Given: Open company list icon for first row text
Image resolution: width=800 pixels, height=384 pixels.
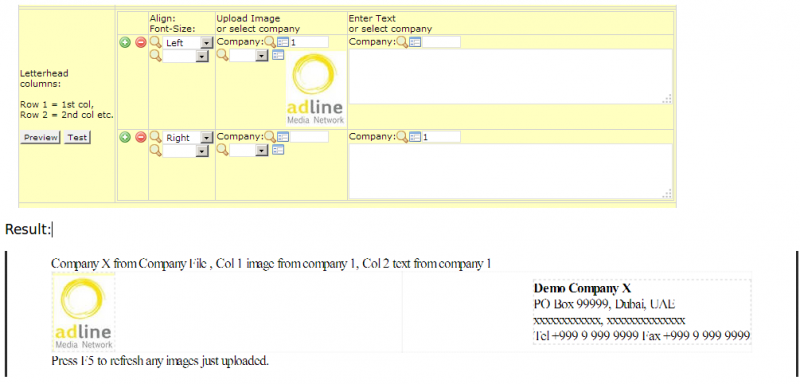Looking at the screenshot, I should click(415, 42).
